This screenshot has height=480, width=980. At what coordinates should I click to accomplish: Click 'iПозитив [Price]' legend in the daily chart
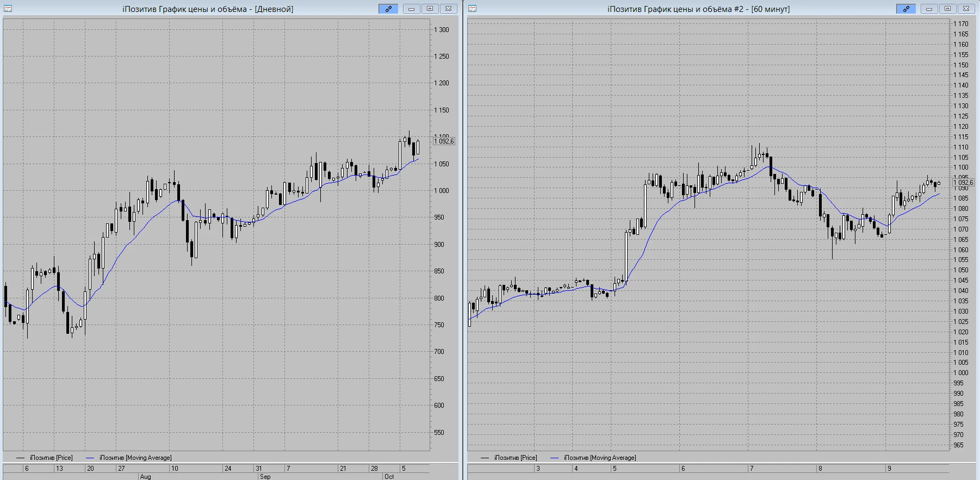(x=51, y=458)
